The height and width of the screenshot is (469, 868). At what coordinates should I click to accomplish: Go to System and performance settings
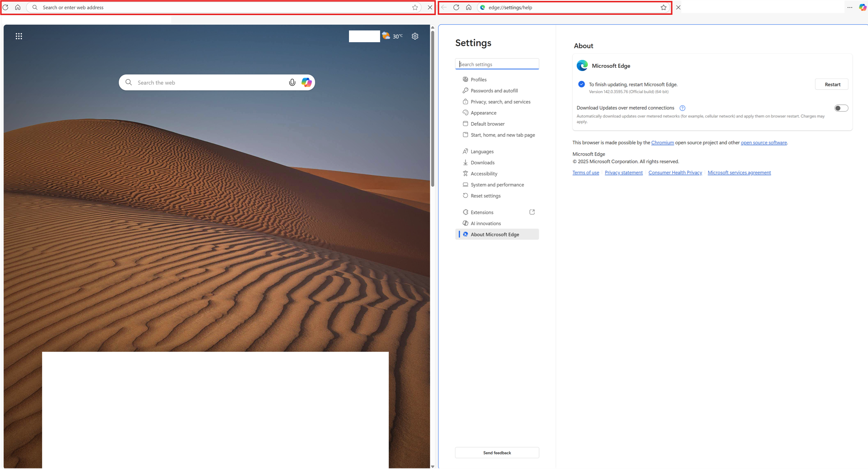[497, 185]
